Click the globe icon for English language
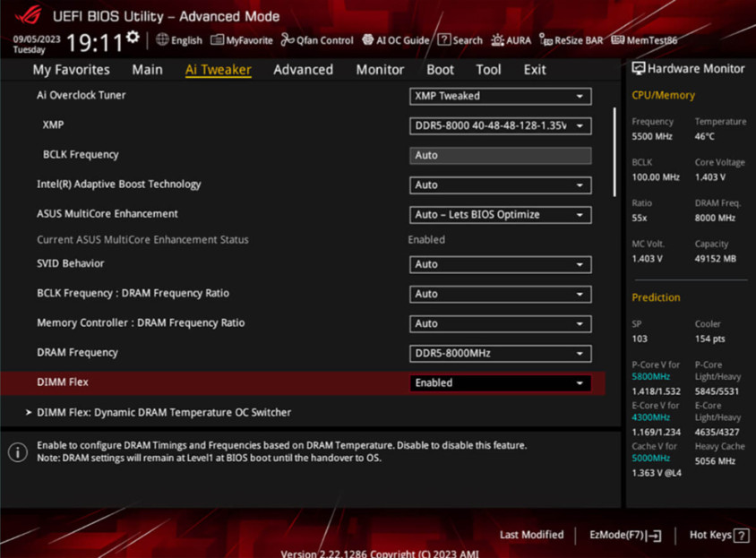Screen dimensions: 756x558 [x=162, y=39]
